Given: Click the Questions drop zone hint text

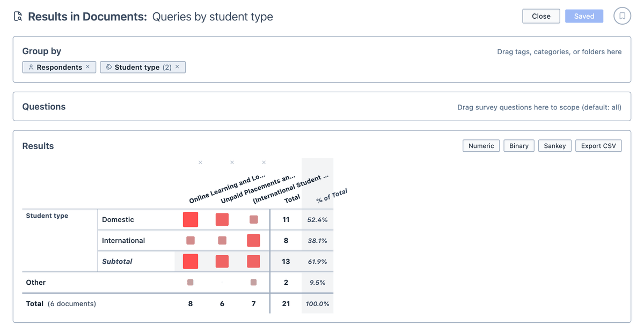Looking at the screenshot, I should coord(539,107).
